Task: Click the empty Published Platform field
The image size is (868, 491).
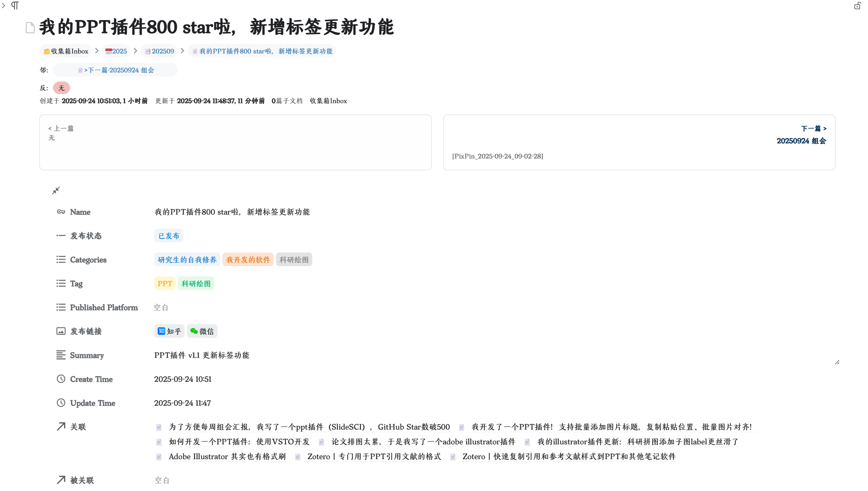Action: click(x=161, y=307)
